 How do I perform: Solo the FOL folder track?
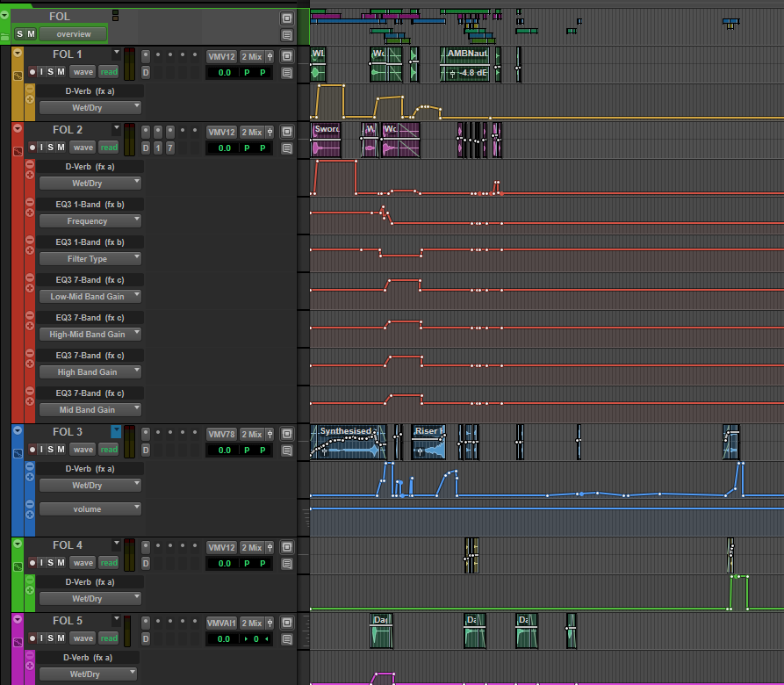[x=19, y=34]
